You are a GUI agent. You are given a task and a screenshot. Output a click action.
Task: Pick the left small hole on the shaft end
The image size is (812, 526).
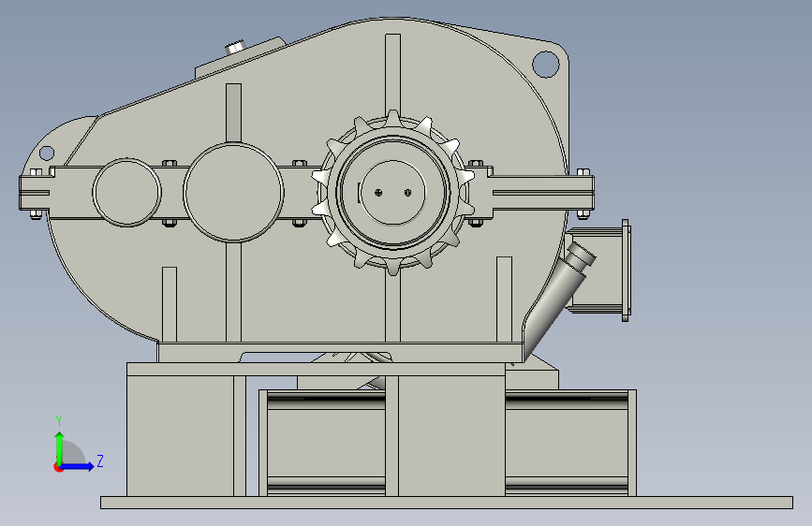click(378, 193)
